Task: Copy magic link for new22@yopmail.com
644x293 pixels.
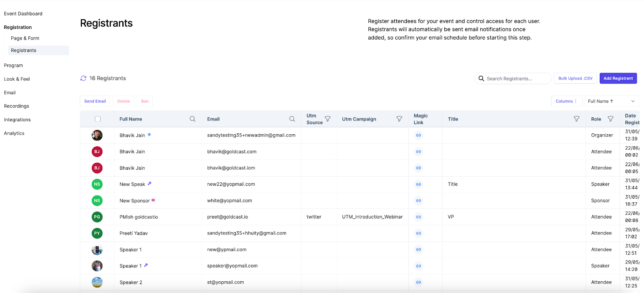Action: coord(419,184)
